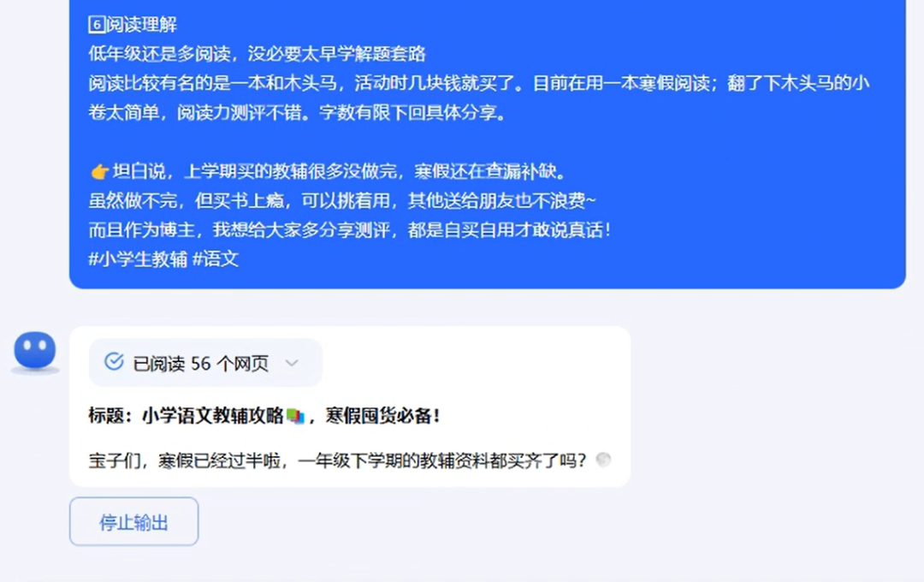Viewport: 924px width, 582px height.
Task: Click the sentence starting with 虽然做不完
Action: coord(342,201)
